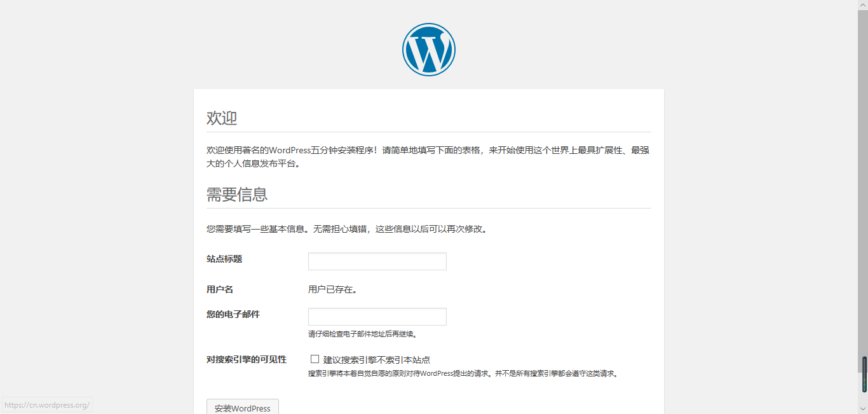
Task: Click the 用户名 label
Action: [x=220, y=289]
